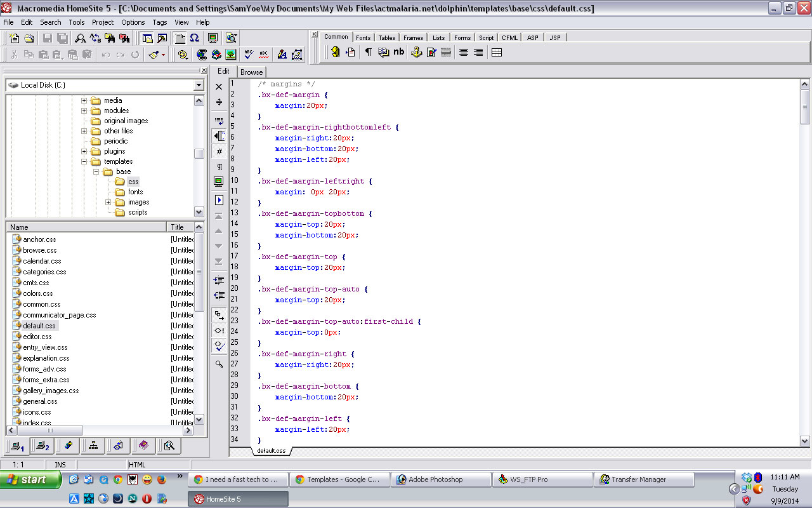Collapse the templates folder in tree
This screenshot has width=812, height=508.
84,161
